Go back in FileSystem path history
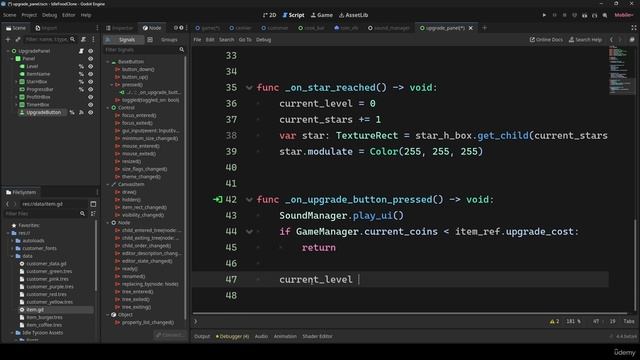This screenshot has width=640, height=360. click(7, 204)
